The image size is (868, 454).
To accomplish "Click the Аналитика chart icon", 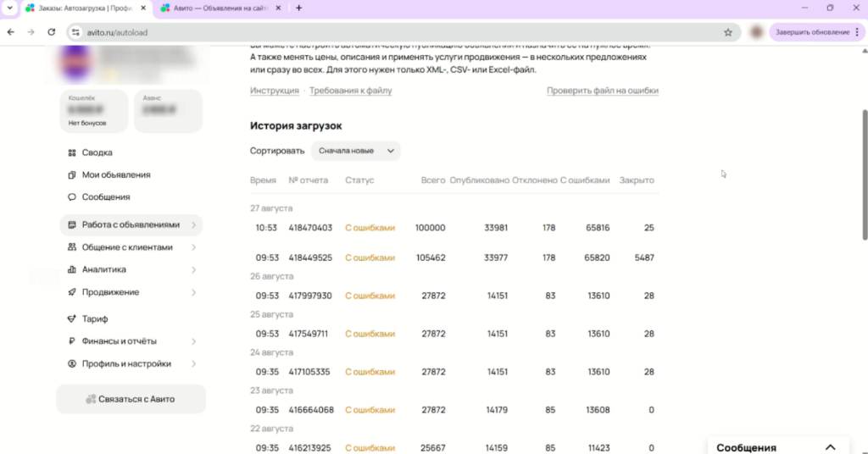I will click(72, 270).
